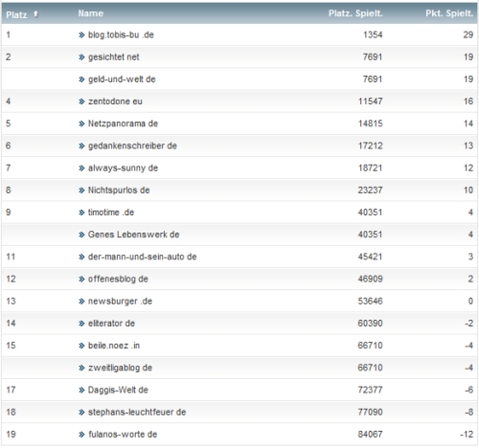Click the chevron icon before zweitligablog de
Screen dimensions: 479x448
(81, 368)
